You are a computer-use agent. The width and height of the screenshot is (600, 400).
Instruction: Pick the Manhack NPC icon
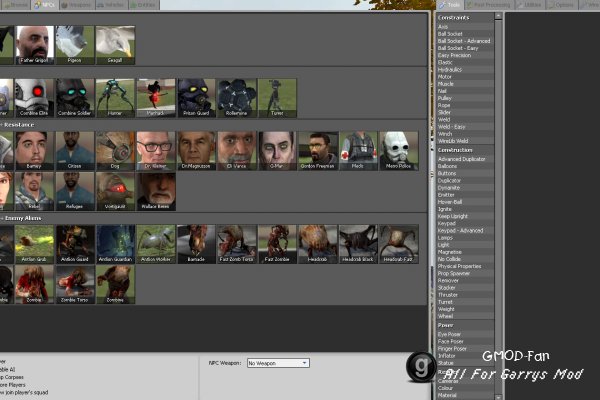pyautogui.click(x=156, y=98)
